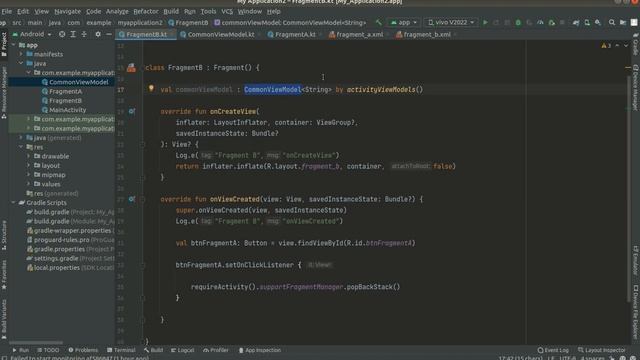Hide the Project panel with minus icon
The image size is (640, 360).
[109, 34]
